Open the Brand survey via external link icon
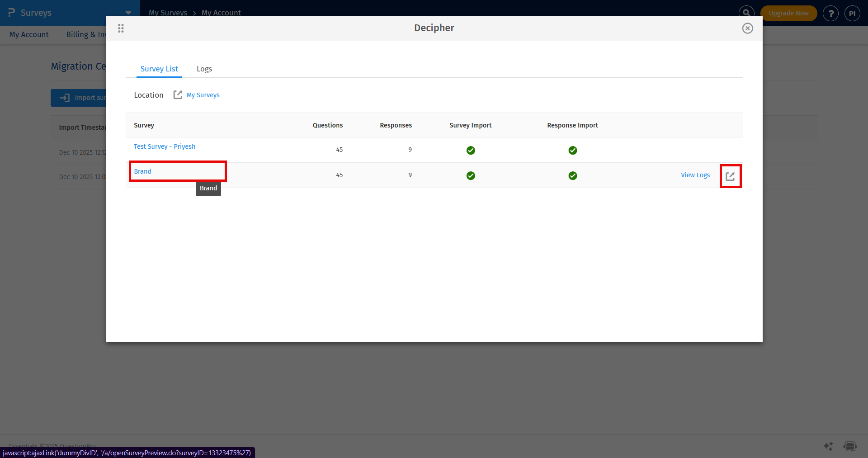This screenshot has width=868, height=458. tap(731, 176)
